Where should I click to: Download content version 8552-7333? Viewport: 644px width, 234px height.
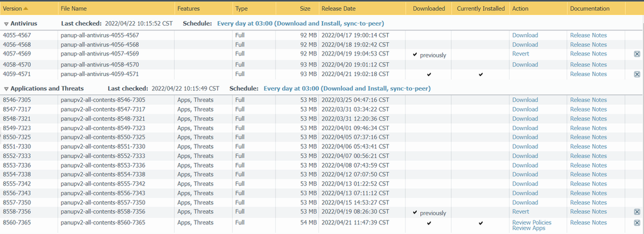tap(525, 156)
